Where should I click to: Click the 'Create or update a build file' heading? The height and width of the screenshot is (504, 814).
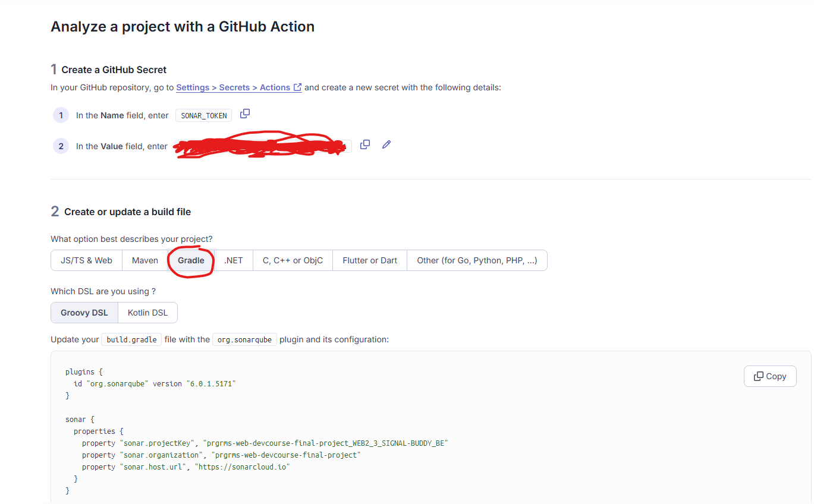click(127, 212)
